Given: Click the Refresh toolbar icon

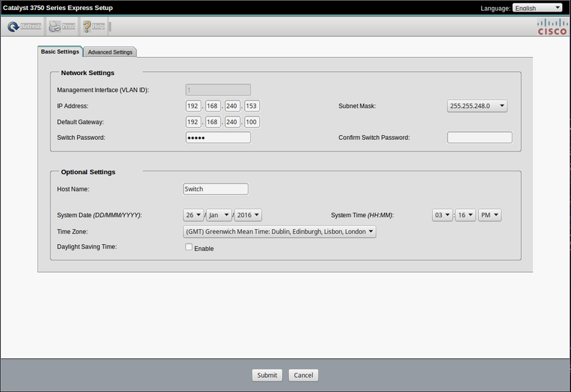Looking at the screenshot, I should pos(24,27).
